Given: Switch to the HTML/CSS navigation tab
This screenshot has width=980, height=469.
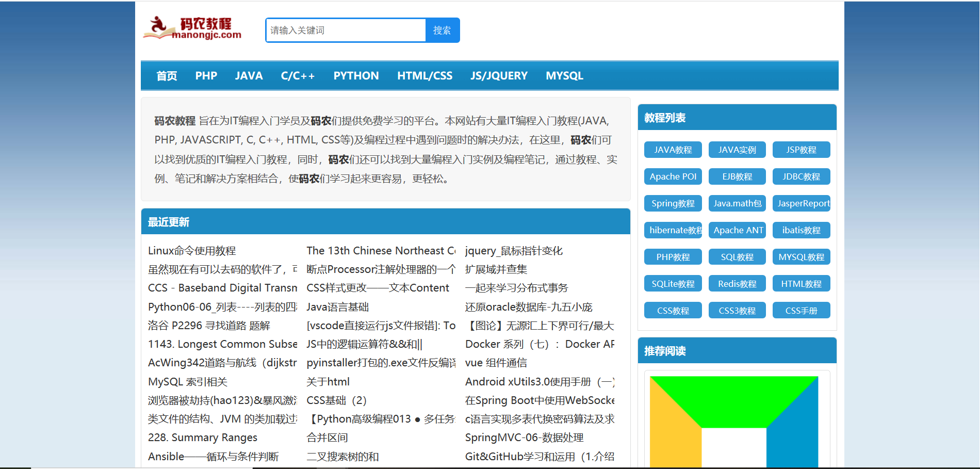Looking at the screenshot, I should coord(424,75).
